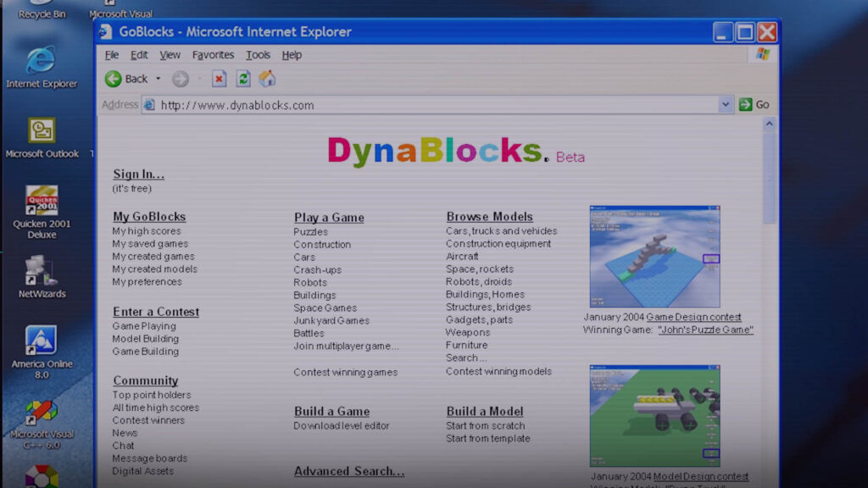Click the Community heading link
This screenshot has width=868, height=488.
(x=146, y=380)
